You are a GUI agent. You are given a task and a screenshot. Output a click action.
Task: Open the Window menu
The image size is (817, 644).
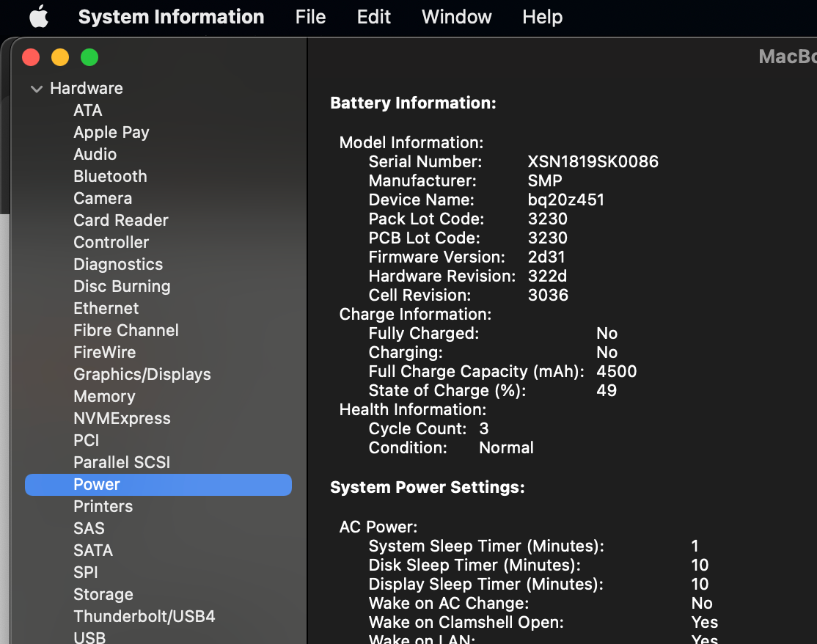tap(456, 16)
